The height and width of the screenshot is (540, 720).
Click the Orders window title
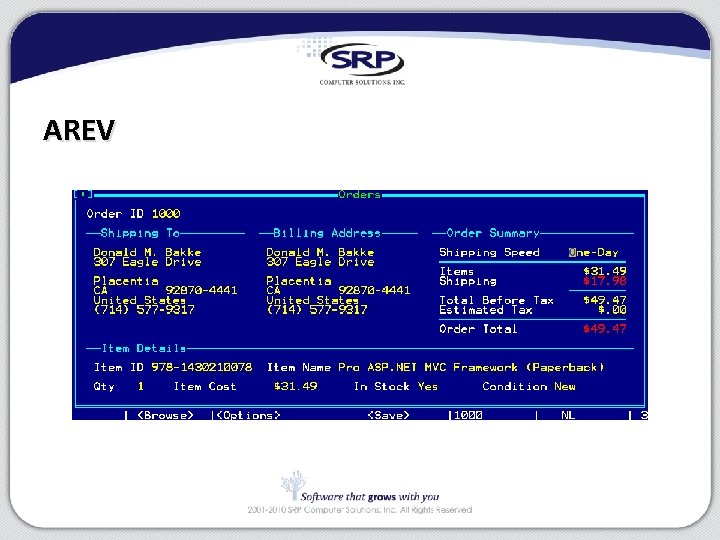point(360,195)
